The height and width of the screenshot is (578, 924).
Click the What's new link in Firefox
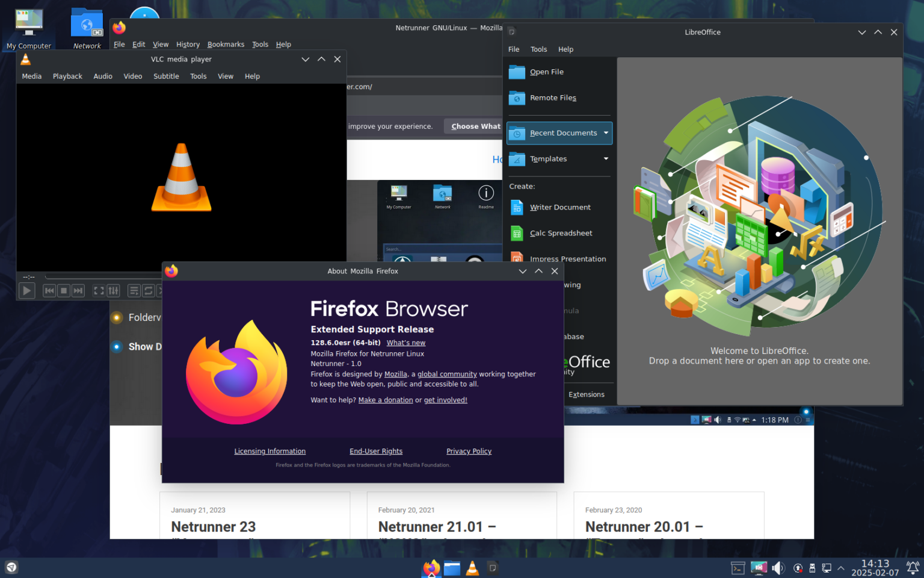coord(405,342)
